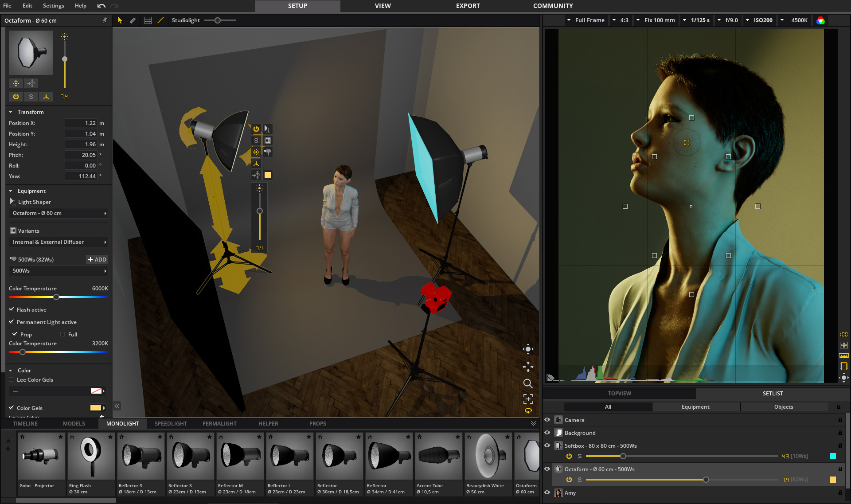
Task: Activate the ruler measuring tool
Action: (x=133, y=20)
